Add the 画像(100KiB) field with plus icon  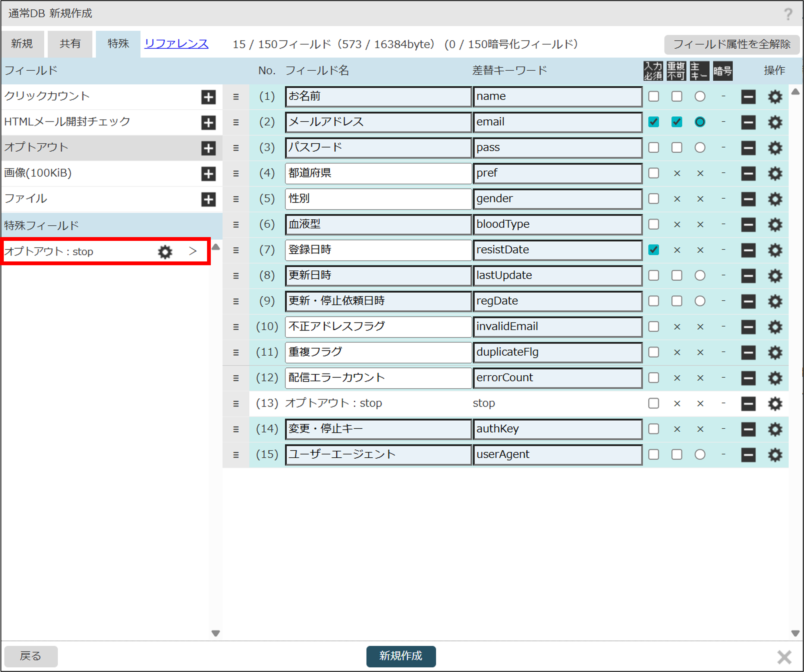208,173
